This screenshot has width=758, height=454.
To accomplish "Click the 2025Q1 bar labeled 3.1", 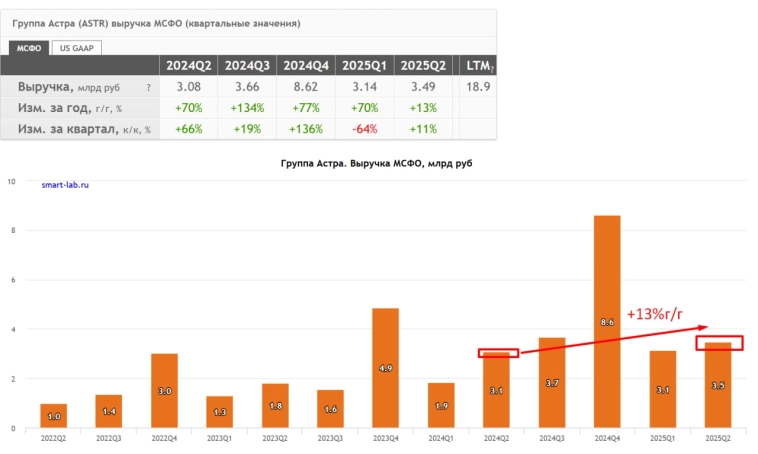I will point(663,390).
